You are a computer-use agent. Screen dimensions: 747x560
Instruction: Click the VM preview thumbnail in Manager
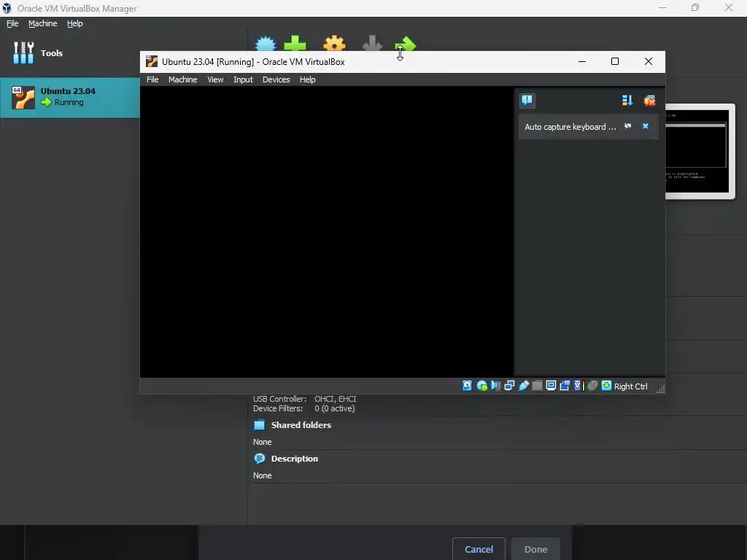700,151
